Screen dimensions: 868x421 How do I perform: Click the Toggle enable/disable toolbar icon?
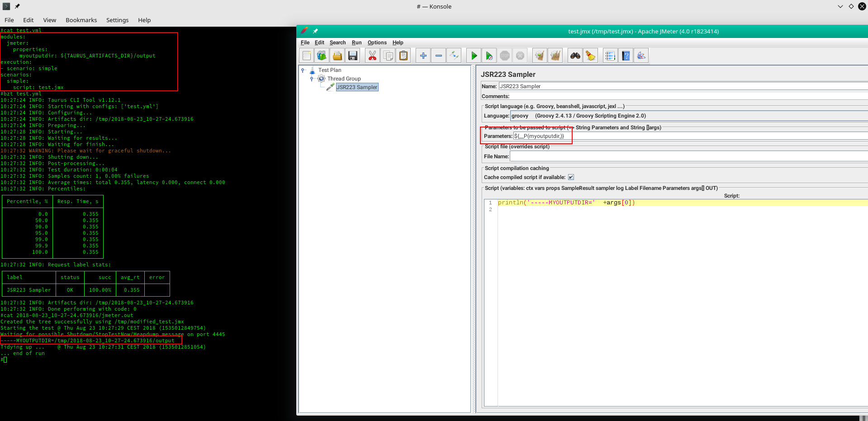[454, 56]
